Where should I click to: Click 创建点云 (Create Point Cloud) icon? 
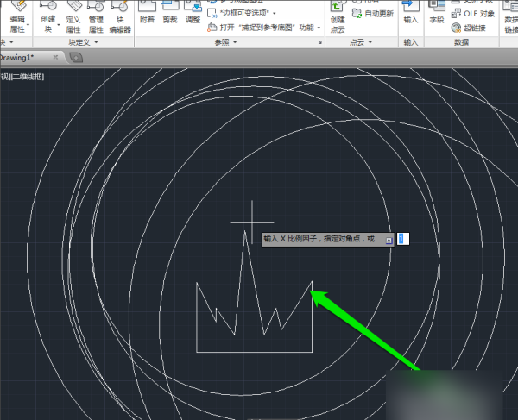pos(338,16)
